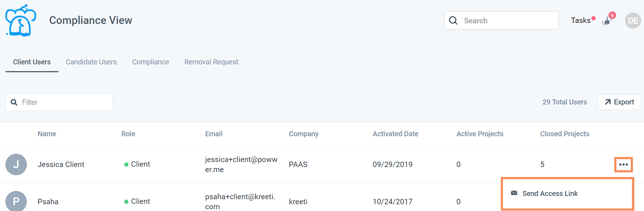The width and height of the screenshot is (644, 211).
Task: Click Psaha's P avatar
Action: [16, 201]
